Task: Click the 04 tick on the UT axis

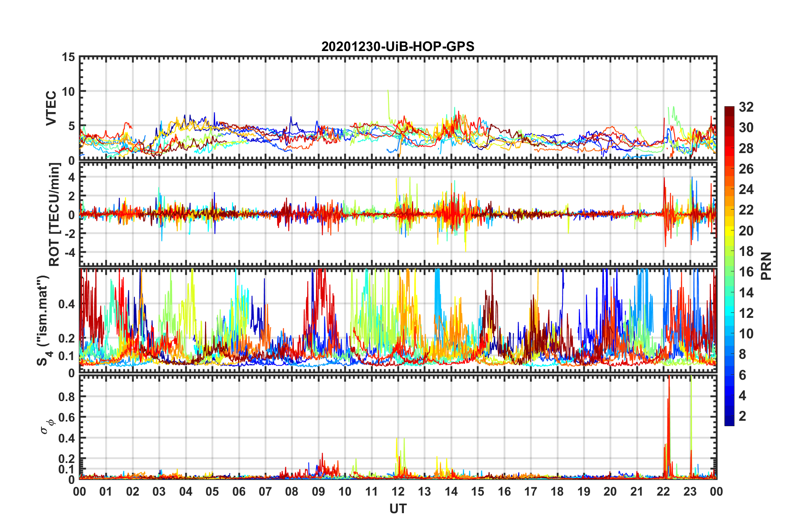Action: pos(186,491)
